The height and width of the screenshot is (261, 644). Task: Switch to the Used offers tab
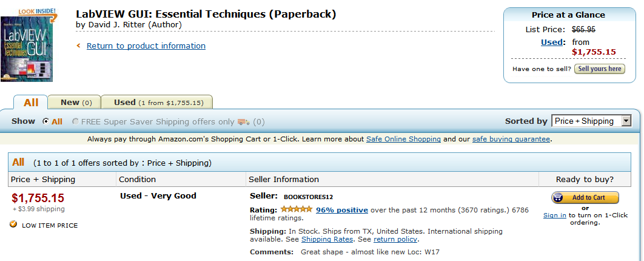(x=158, y=103)
